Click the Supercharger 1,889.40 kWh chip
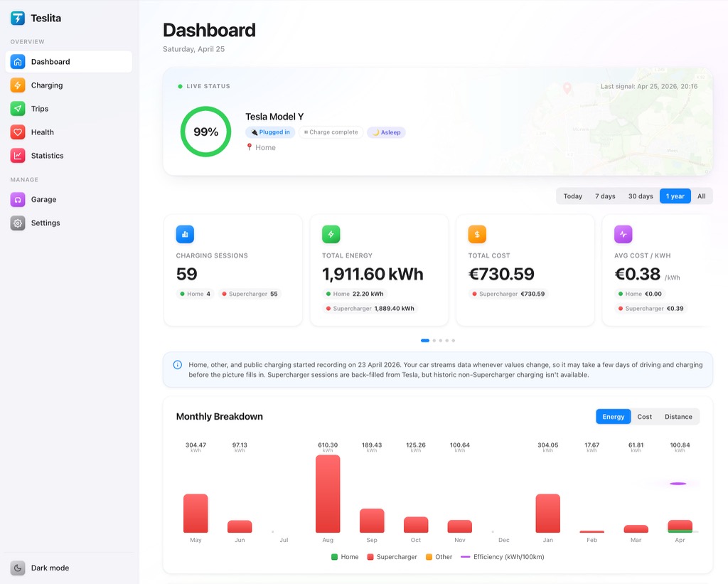Viewport: 728px width, 584px height. point(370,309)
